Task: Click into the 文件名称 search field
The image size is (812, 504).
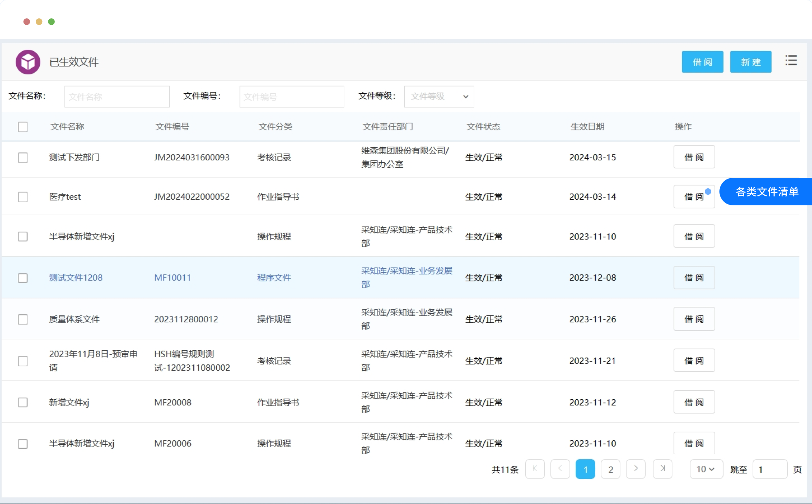Action: point(117,97)
